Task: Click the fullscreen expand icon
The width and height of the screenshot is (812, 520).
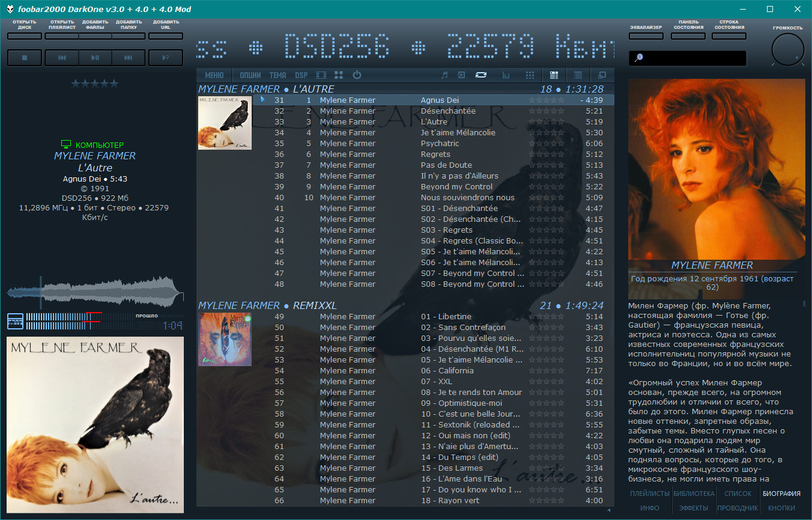Action: tap(339, 75)
